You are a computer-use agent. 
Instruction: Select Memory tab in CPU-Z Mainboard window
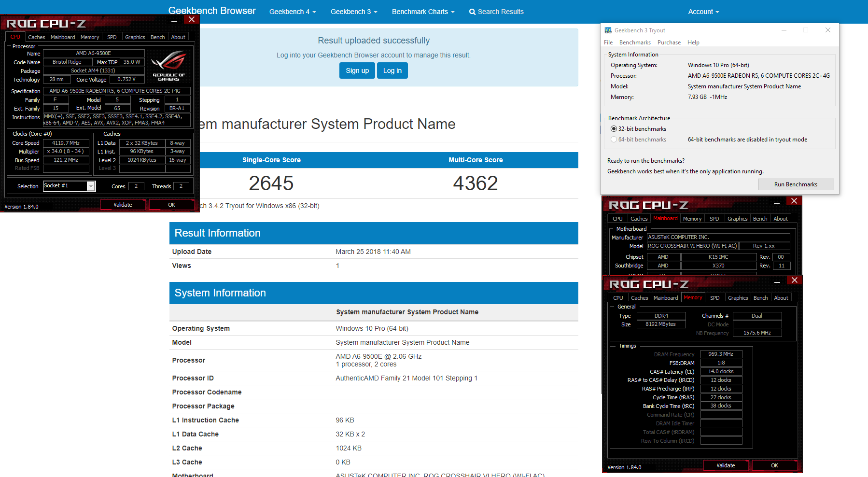pos(692,219)
